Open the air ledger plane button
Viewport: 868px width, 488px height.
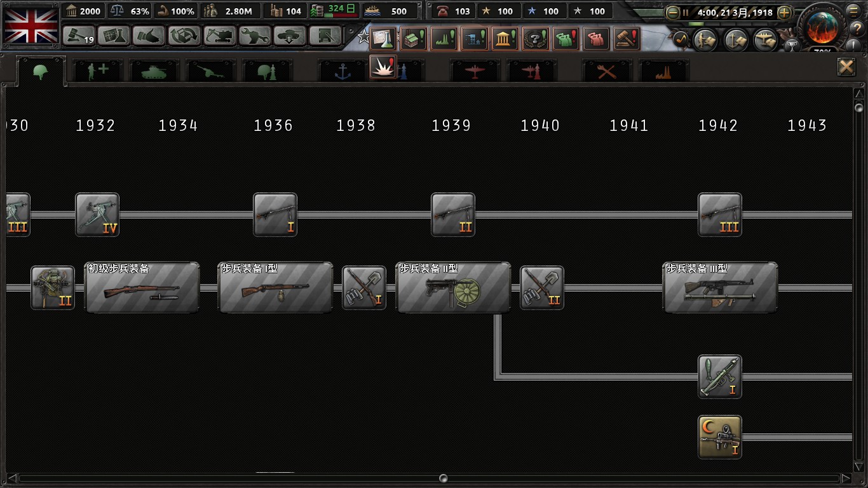[x=766, y=40]
